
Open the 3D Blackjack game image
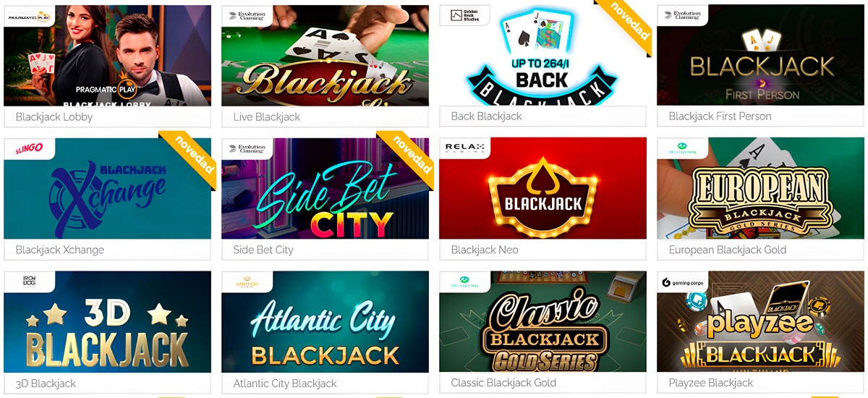pos(107,322)
